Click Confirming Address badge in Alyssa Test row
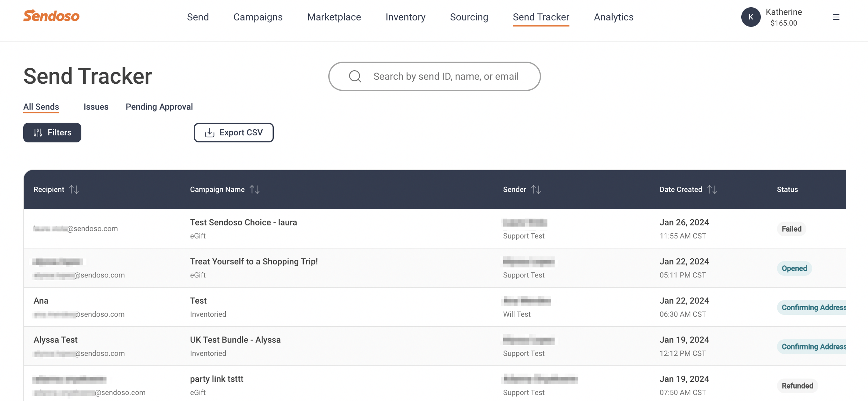The height and width of the screenshot is (401, 868). tap(812, 346)
